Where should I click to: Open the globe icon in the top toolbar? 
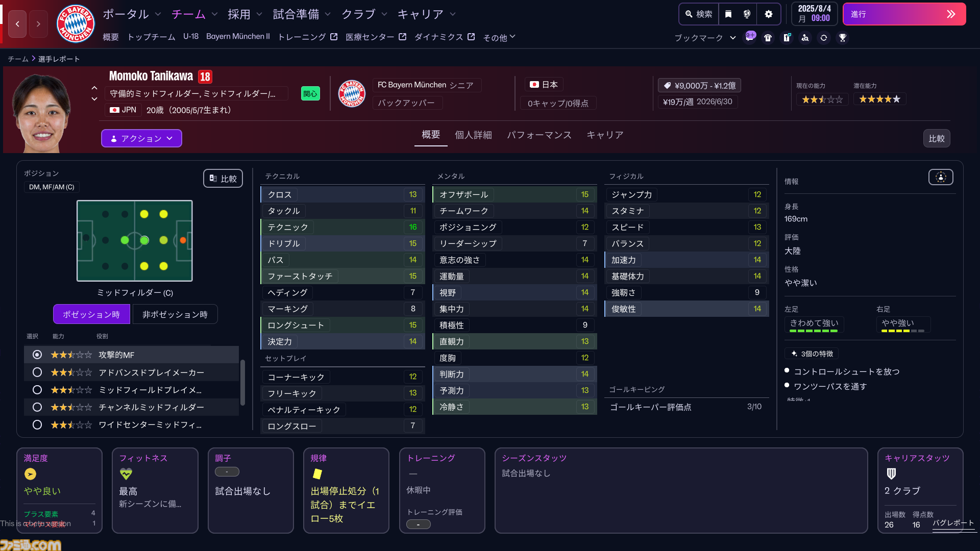click(747, 14)
